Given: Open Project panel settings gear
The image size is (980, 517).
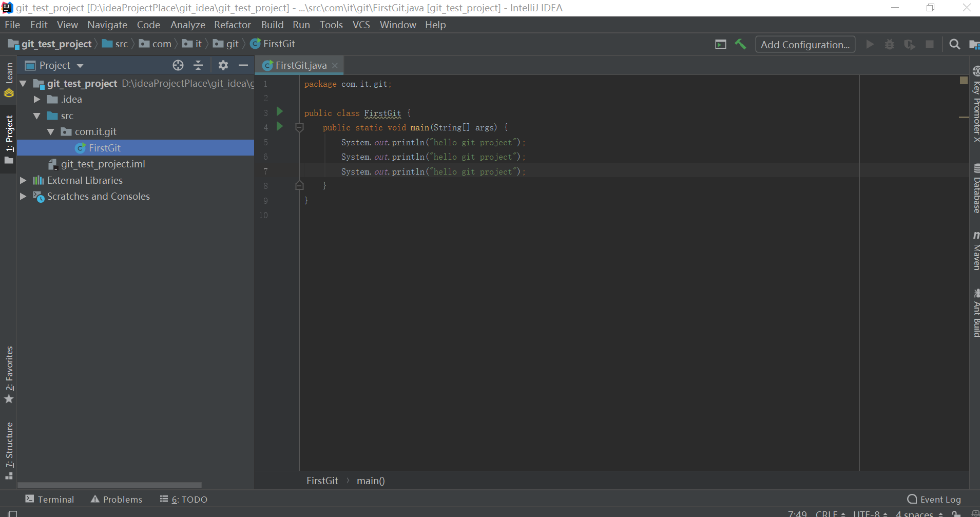Looking at the screenshot, I should (x=223, y=65).
